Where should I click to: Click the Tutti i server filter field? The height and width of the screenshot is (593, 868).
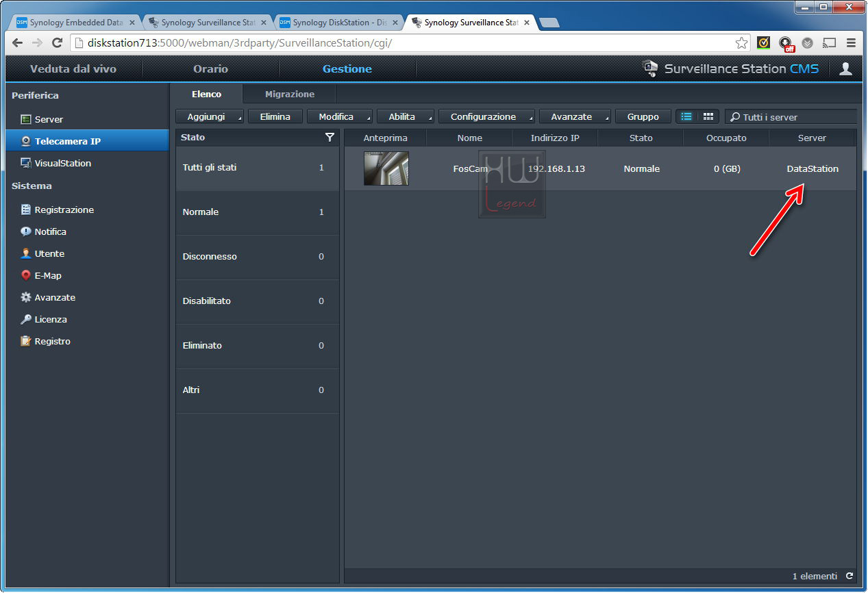791,117
